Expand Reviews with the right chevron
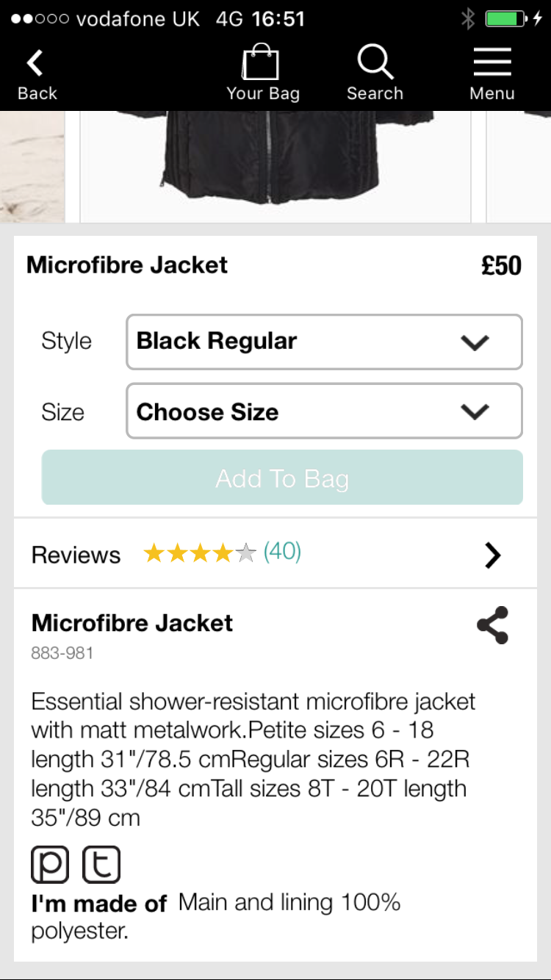The image size is (551, 980). [x=492, y=555]
